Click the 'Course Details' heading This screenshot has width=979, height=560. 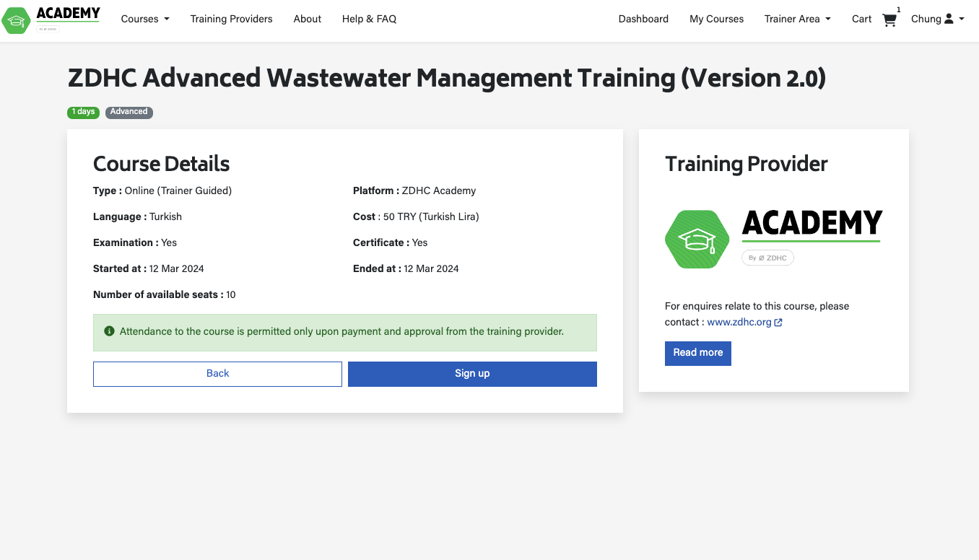[162, 164]
